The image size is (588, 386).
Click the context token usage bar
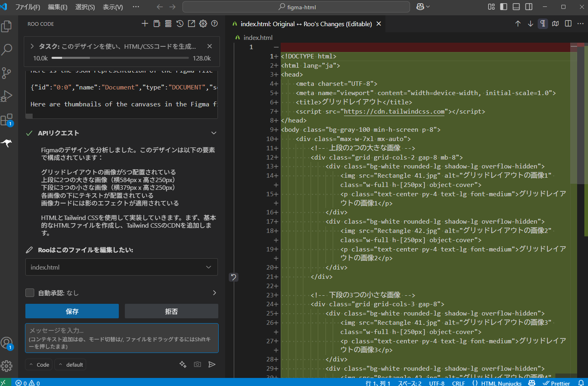121,58
